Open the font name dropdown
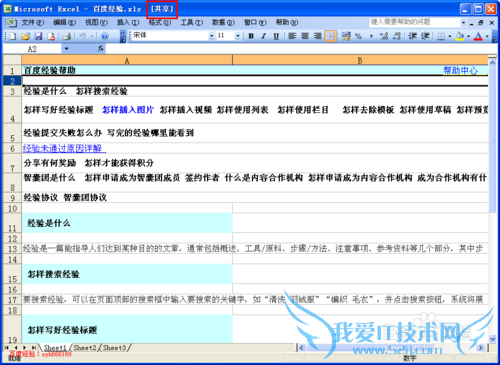500x365 pixels. [x=211, y=36]
